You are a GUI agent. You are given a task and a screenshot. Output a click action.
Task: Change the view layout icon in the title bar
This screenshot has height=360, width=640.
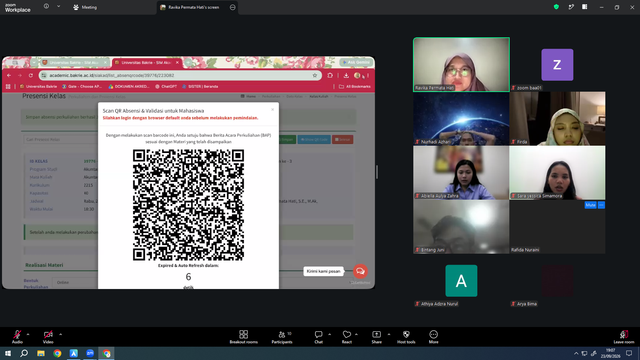point(585,7)
